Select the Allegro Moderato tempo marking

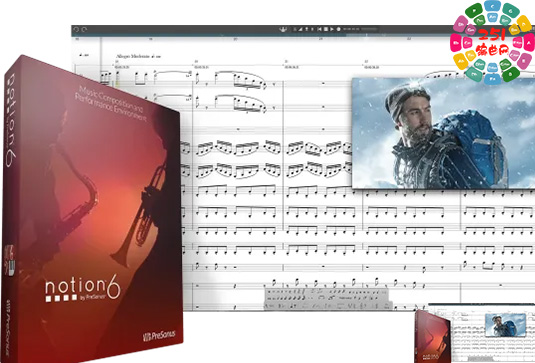point(139,56)
